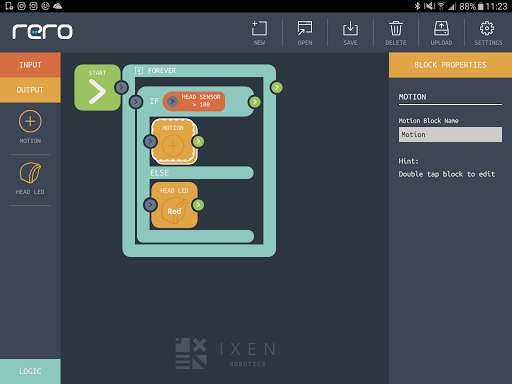This screenshot has width=512, height=384.
Task: Click HEAD LED block green output connector
Action: click(x=198, y=205)
